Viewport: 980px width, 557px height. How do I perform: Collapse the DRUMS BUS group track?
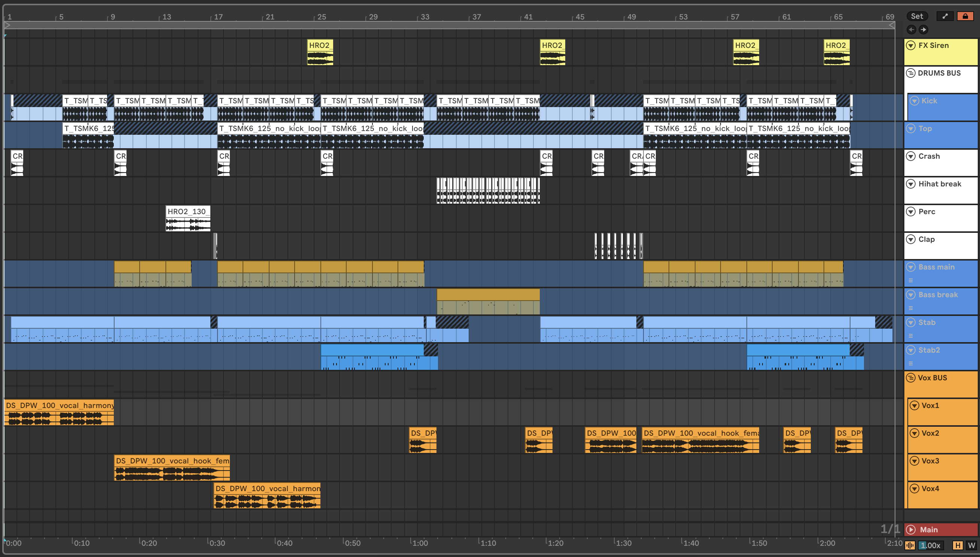coord(911,73)
